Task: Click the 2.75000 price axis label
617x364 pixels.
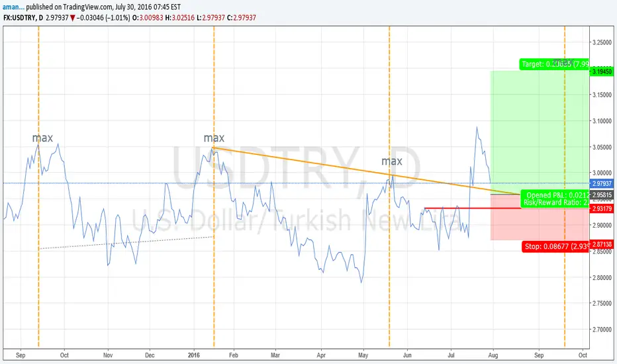Action: (602, 303)
